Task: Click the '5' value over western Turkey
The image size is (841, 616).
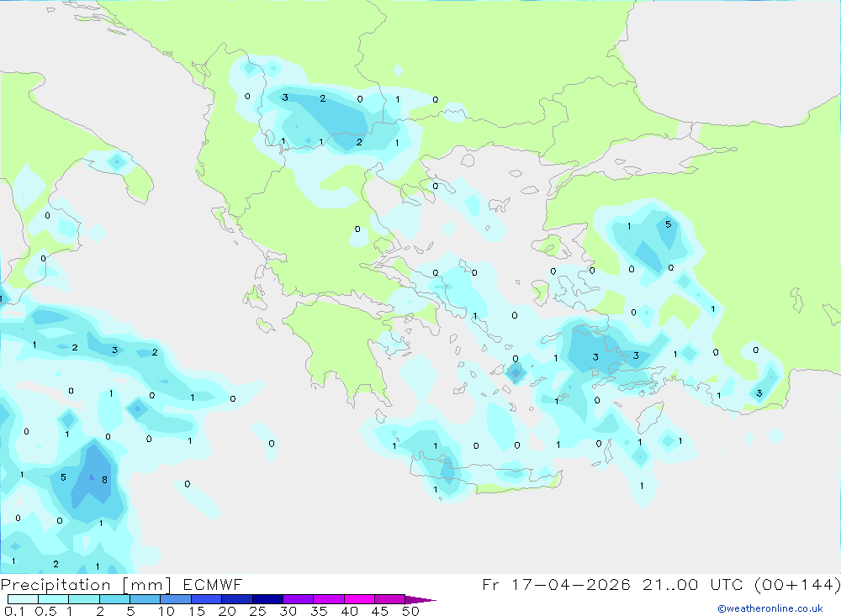Action: point(669,224)
